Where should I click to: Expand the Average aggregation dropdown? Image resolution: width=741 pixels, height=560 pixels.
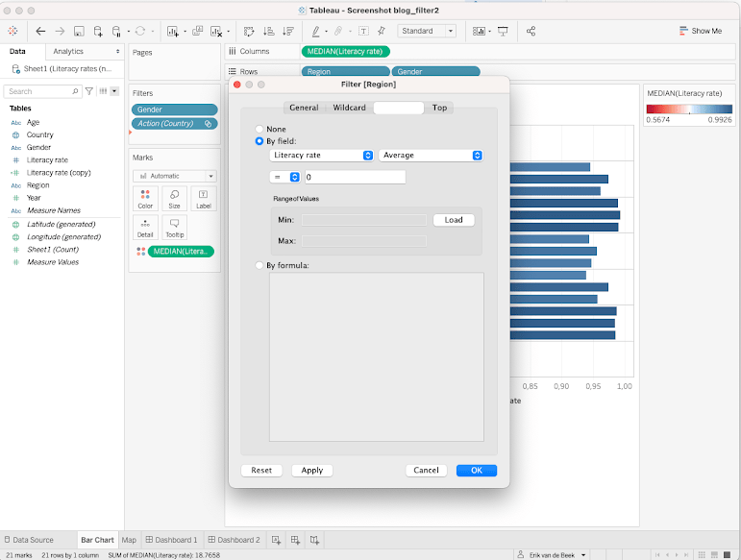pyautogui.click(x=431, y=155)
